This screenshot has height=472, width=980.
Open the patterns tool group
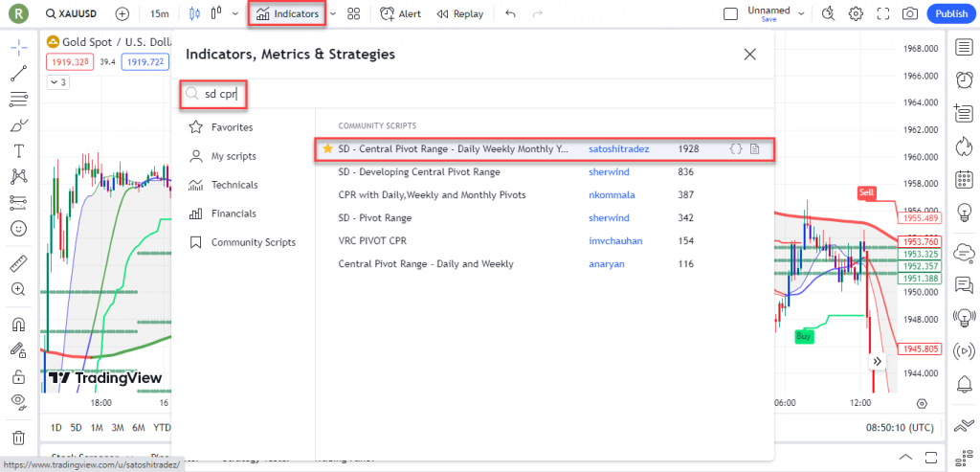[x=19, y=177]
